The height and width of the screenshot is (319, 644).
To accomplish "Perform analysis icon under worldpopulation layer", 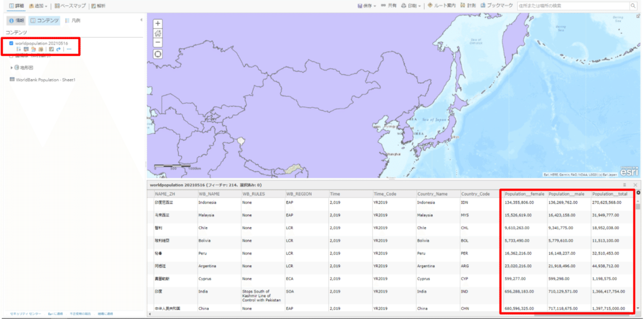I will [x=51, y=49].
